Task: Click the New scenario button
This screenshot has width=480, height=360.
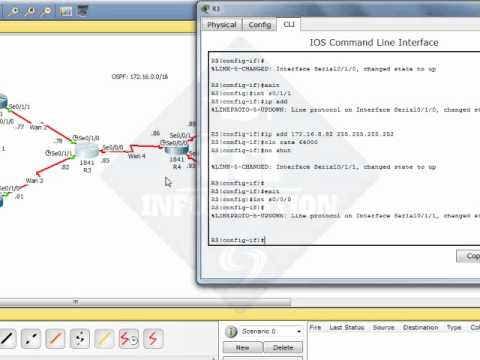Action: coord(243,348)
